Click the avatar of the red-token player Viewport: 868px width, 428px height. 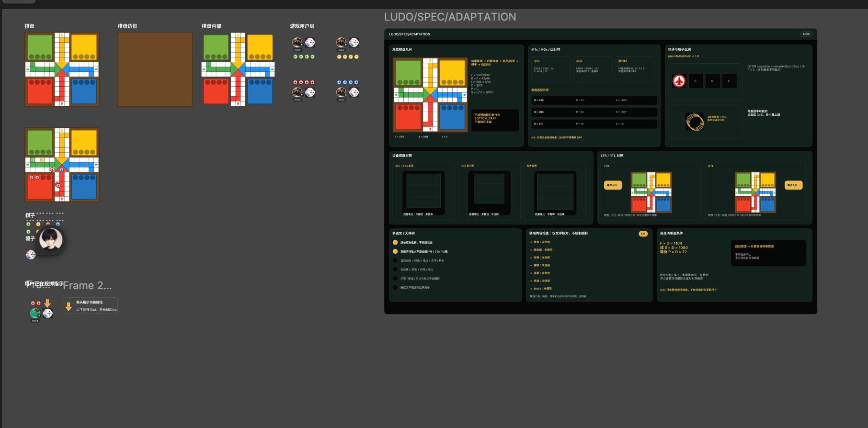[x=297, y=92]
